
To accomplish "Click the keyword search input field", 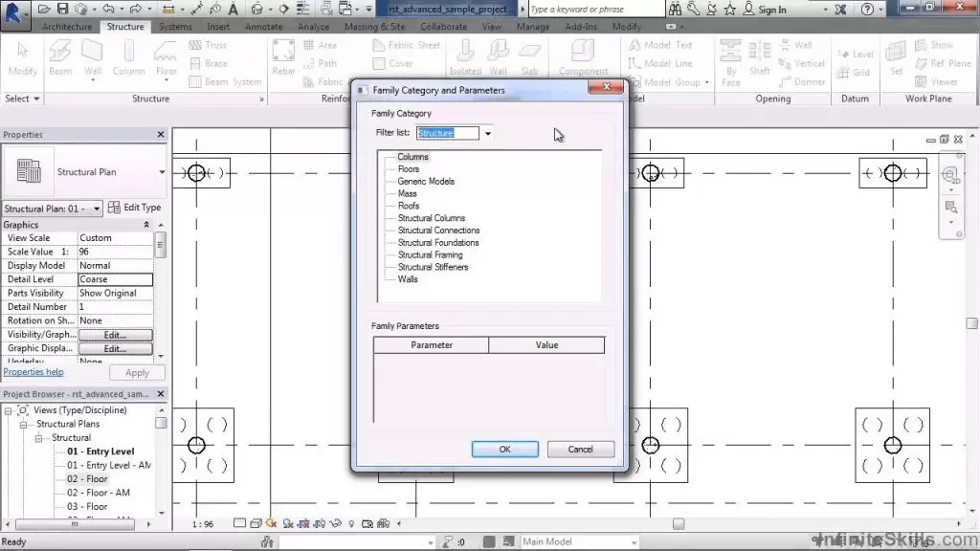I will point(595,9).
